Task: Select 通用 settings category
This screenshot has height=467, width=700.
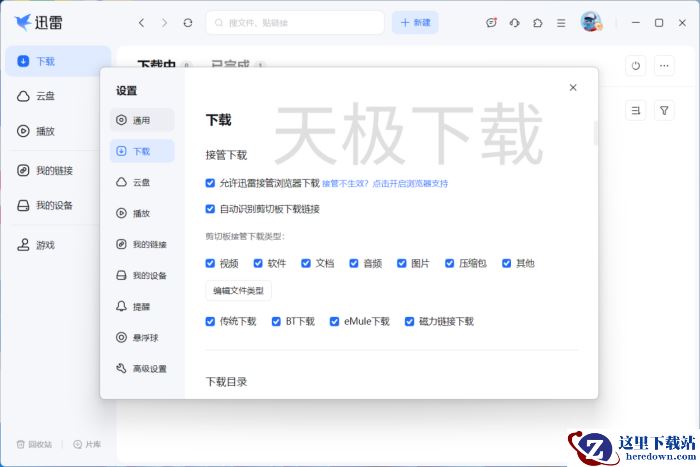Action: pyautogui.click(x=142, y=120)
